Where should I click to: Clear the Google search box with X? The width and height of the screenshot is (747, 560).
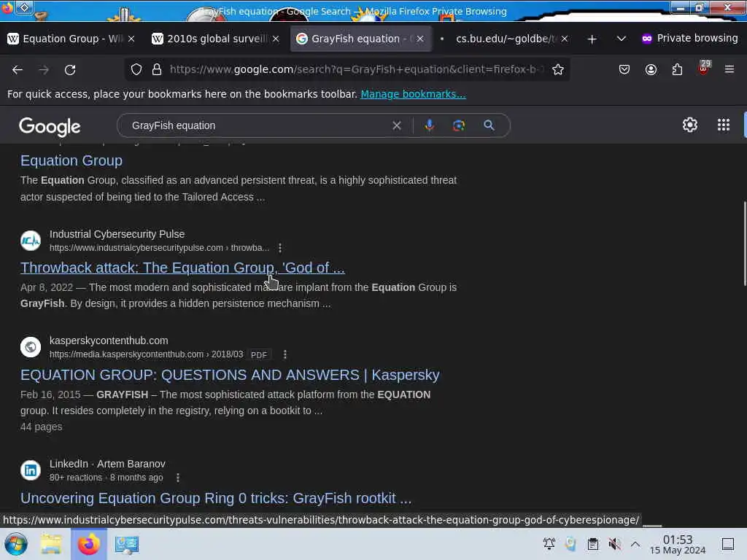click(396, 125)
